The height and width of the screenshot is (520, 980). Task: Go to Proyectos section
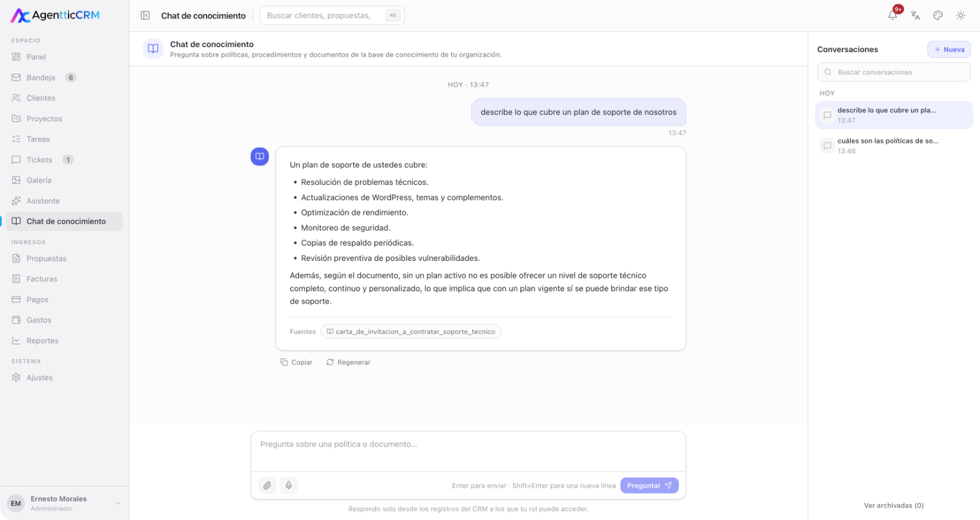coord(64,119)
